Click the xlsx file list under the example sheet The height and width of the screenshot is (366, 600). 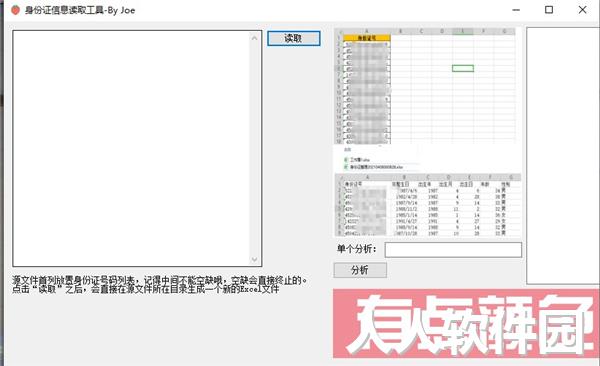(374, 163)
